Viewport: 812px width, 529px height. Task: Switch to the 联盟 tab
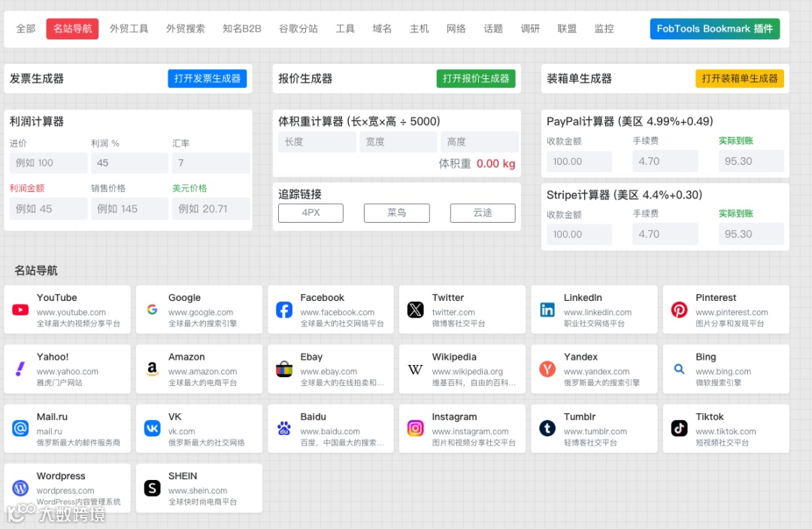pyautogui.click(x=567, y=29)
